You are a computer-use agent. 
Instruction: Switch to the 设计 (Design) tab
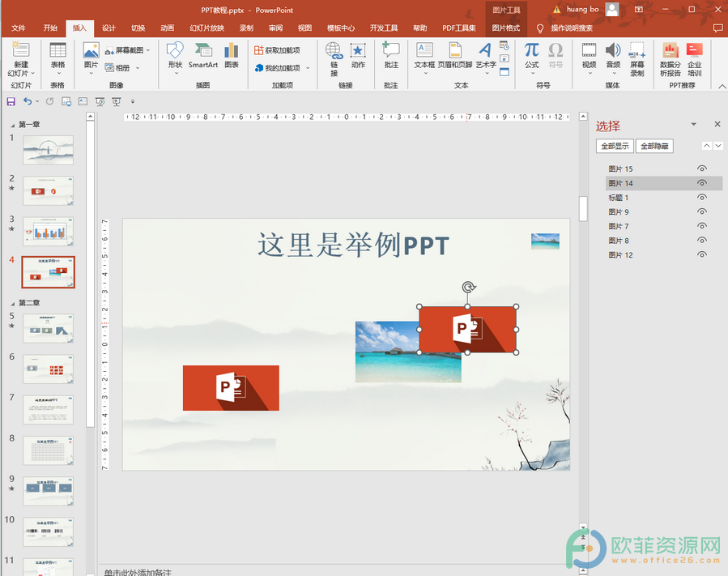[109, 28]
